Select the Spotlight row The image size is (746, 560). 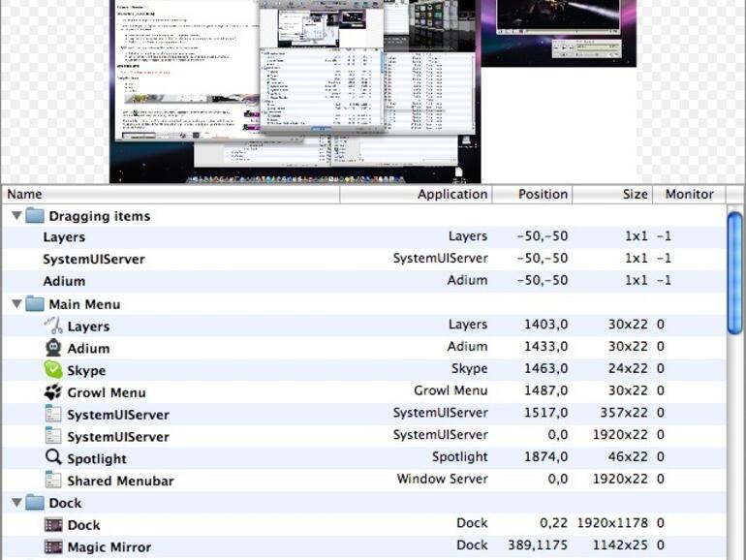(364, 457)
